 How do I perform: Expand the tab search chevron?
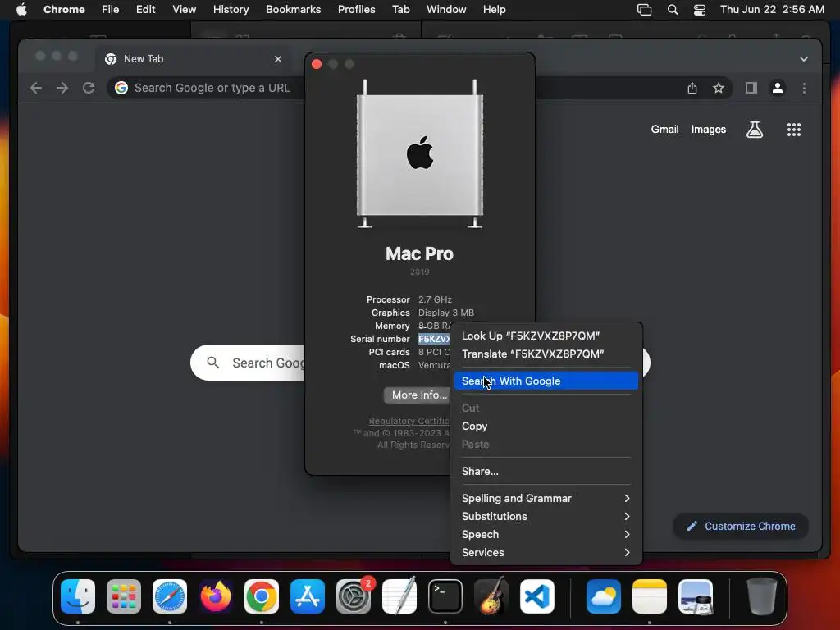pyautogui.click(x=803, y=59)
